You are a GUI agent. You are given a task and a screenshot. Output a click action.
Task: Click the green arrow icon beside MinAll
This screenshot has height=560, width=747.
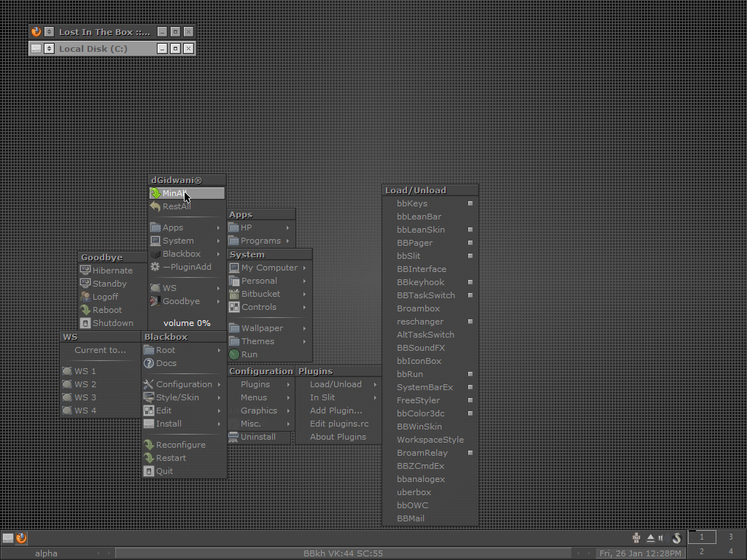[x=155, y=193]
